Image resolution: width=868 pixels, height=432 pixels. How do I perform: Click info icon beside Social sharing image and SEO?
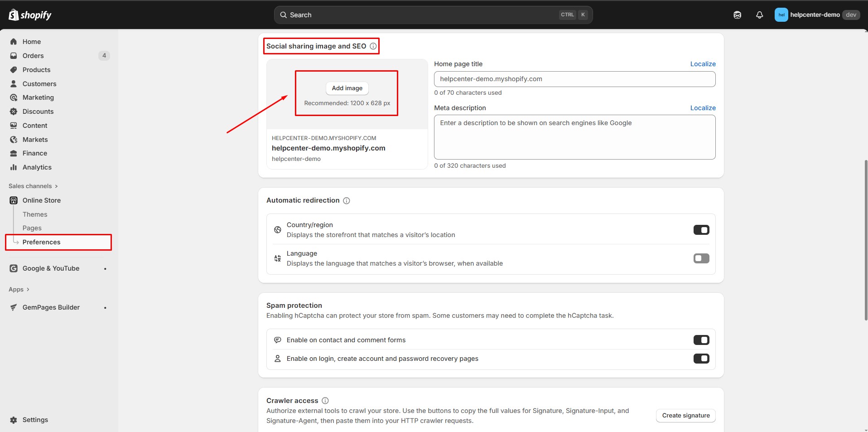373,46
